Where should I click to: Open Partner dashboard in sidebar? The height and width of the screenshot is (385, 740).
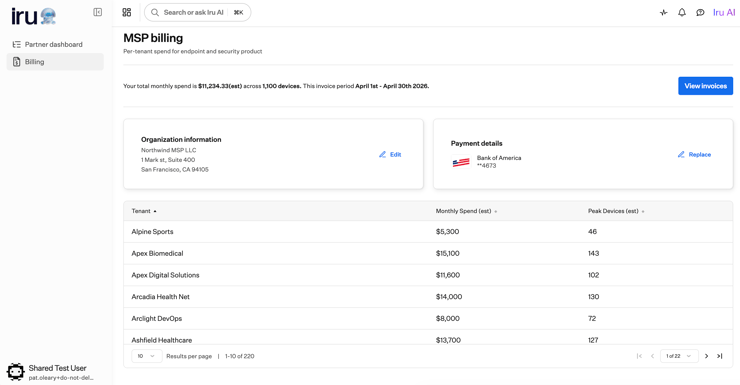(x=55, y=44)
